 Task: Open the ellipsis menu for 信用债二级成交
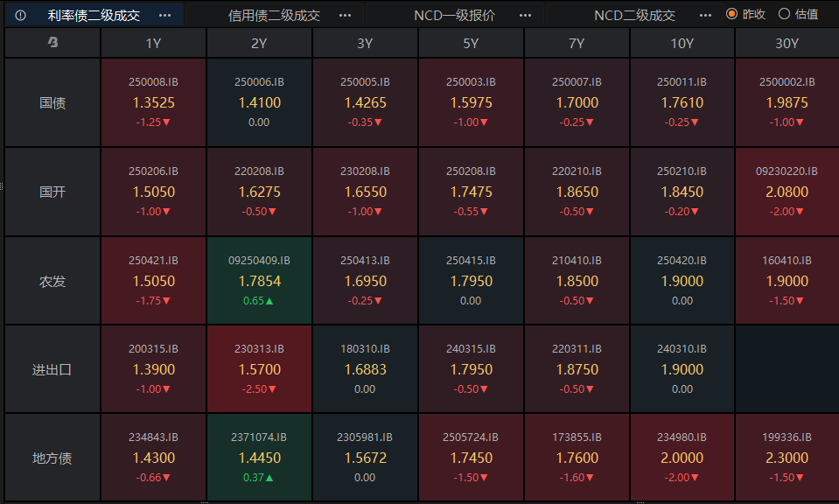pyautogui.click(x=345, y=15)
